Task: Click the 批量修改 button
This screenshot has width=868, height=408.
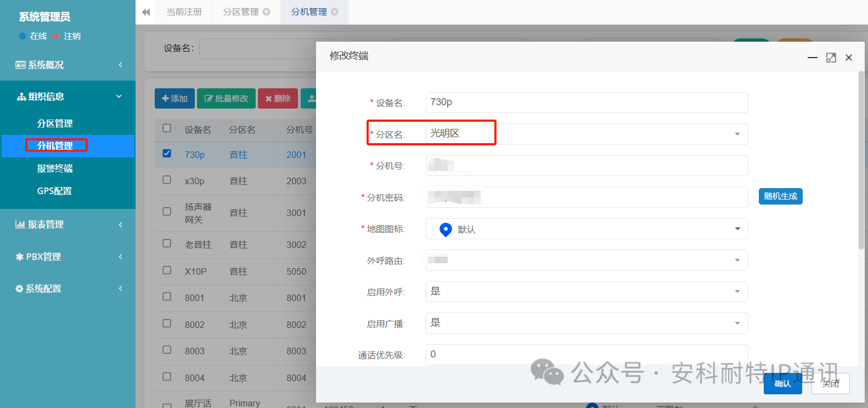Action: (x=226, y=99)
